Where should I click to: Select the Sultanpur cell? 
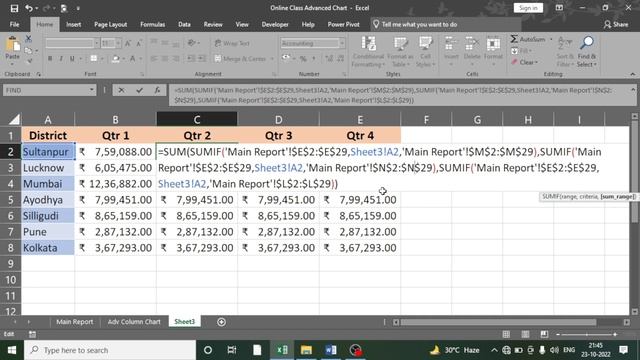48,152
